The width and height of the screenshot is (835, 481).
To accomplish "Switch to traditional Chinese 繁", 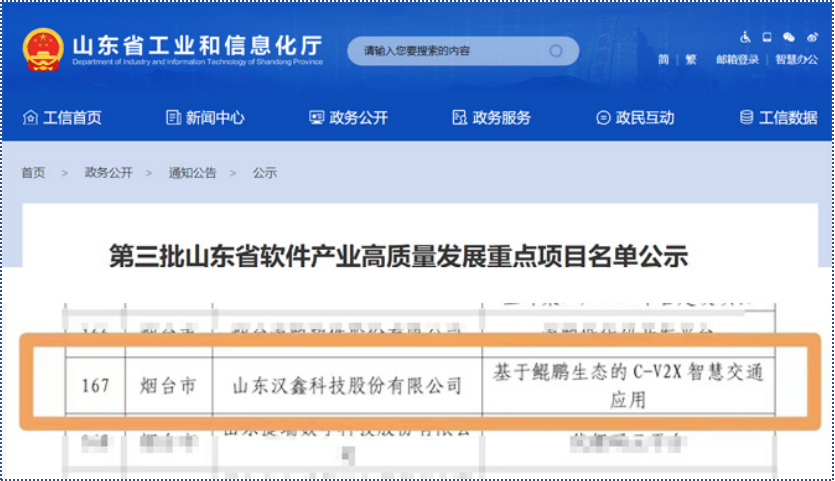I will point(691,60).
